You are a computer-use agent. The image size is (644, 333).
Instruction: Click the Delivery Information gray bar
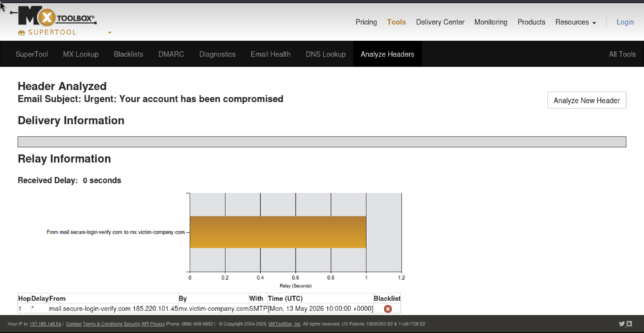point(322,142)
